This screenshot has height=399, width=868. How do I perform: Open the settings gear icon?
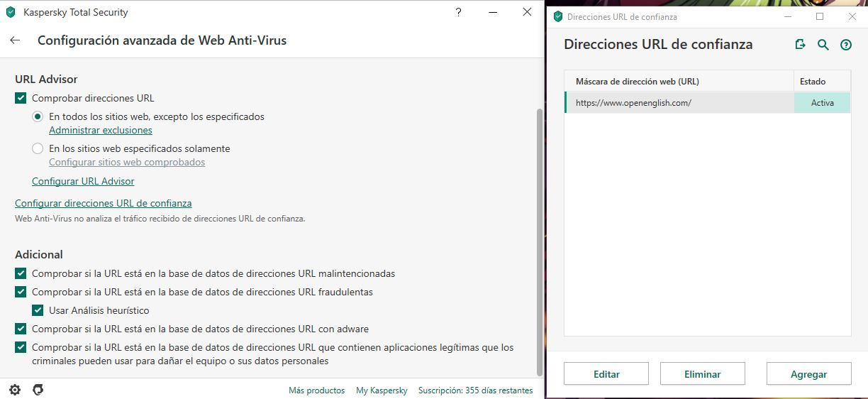[x=15, y=390]
